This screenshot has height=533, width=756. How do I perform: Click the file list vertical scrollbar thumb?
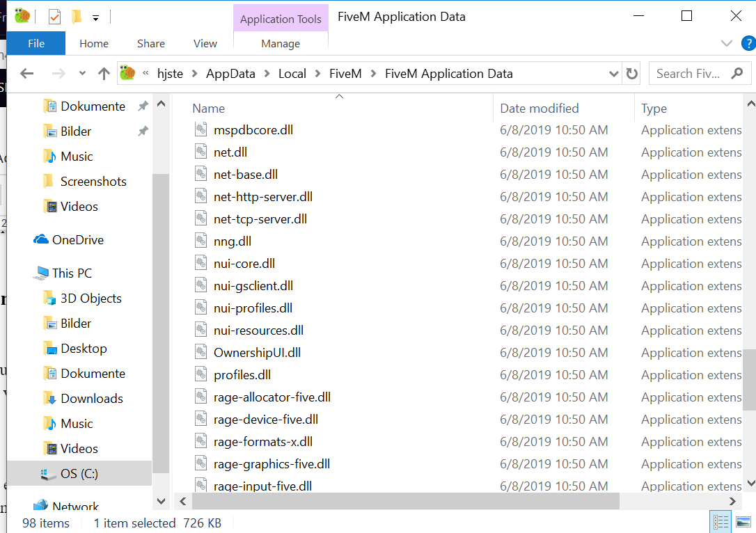click(x=750, y=380)
